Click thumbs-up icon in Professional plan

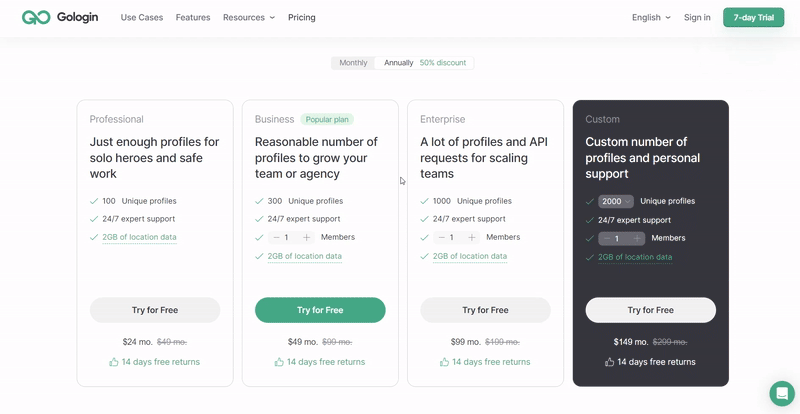coord(114,362)
